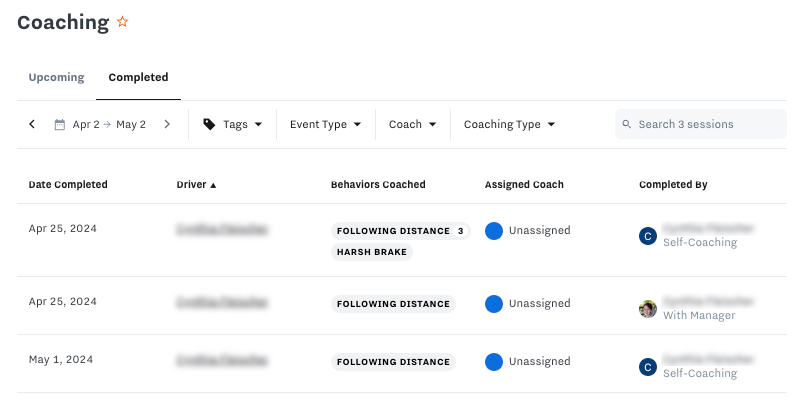809x404 pixels.
Task: Click Following Distance badge in With Manager row
Action: pyautogui.click(x=393, y=304)
